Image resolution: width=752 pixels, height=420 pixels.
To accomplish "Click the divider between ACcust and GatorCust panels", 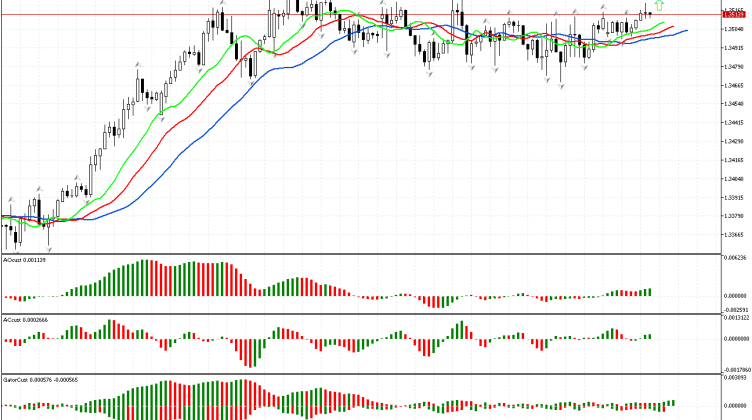I will pyautogui.click(x=360, y=373).
